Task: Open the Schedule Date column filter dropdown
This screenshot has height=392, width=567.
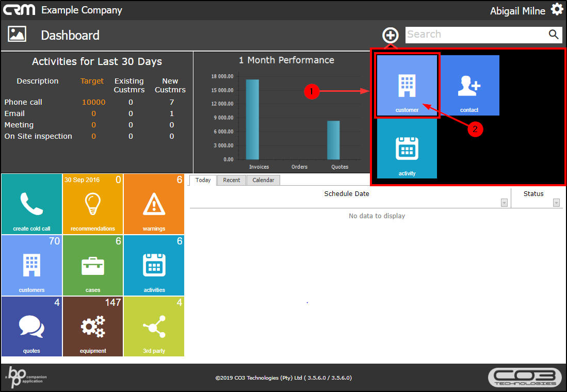Action: pos(504,203)
